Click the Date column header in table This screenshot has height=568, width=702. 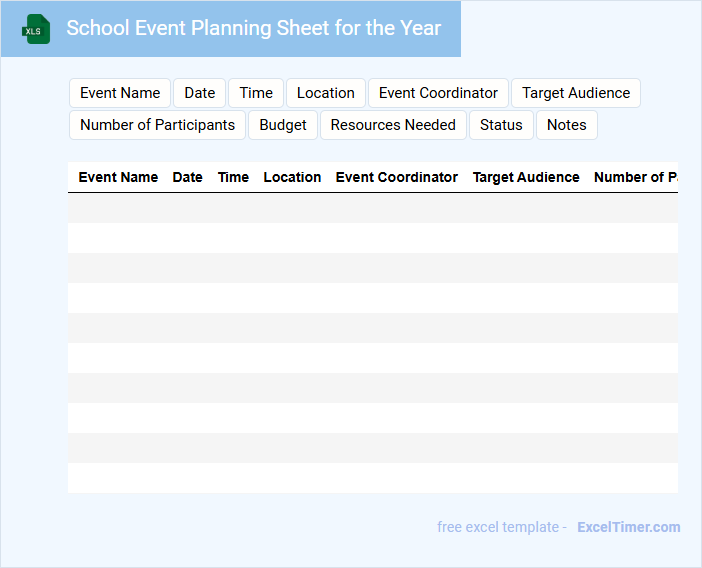pos(187,177)
